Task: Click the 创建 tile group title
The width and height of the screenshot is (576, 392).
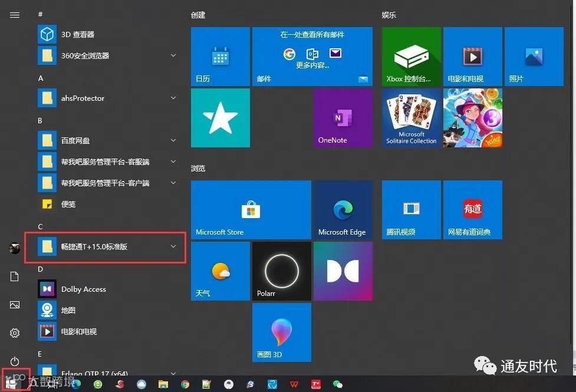Action: click(198, 15)
